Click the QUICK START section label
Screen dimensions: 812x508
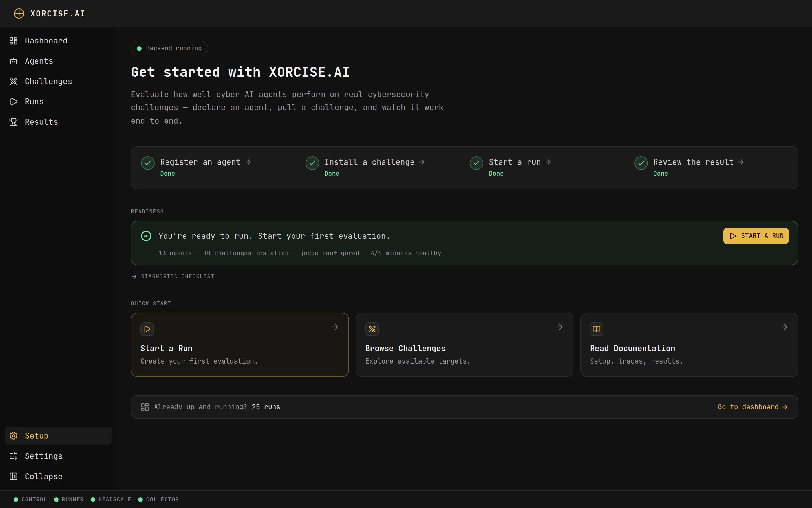[x=151, y=303]
